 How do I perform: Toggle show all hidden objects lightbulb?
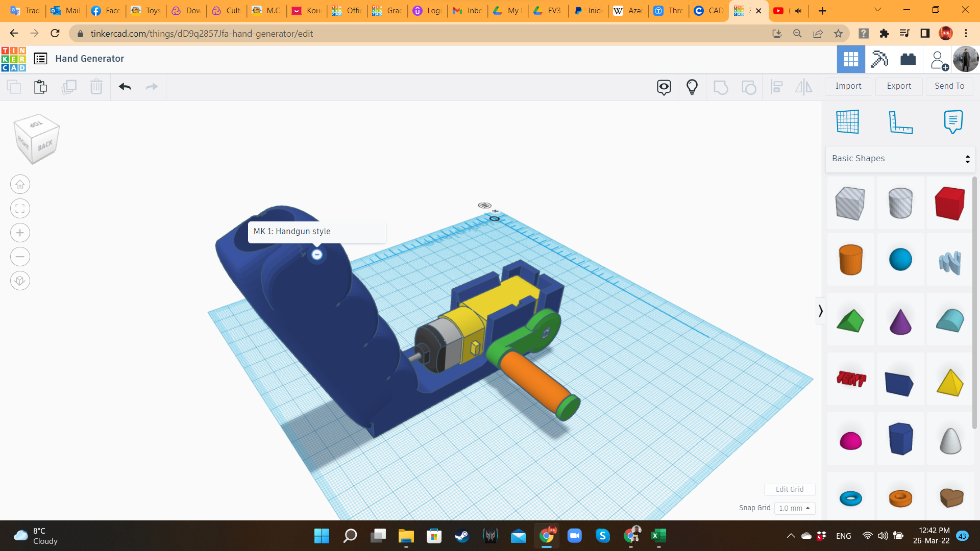[692, 87]
